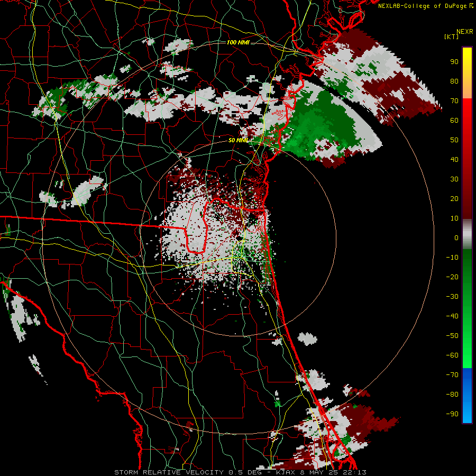This screenshot has width=476, height=476.
Task: Click the -70 knot scale label
Action: (x=452, y=375)
